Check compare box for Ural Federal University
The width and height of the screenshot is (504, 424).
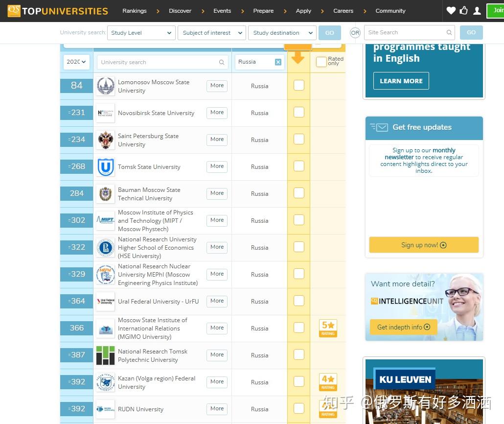pos(299,301)
